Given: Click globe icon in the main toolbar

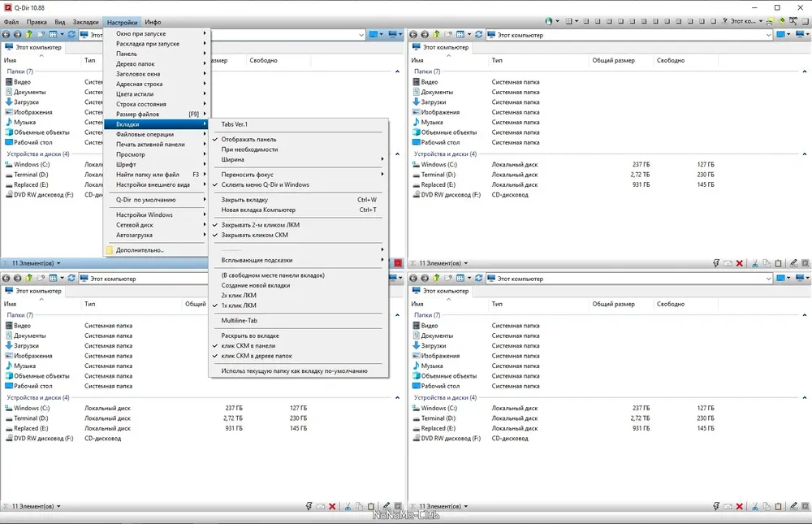Looking at the screenshot, I should [548, 21].
